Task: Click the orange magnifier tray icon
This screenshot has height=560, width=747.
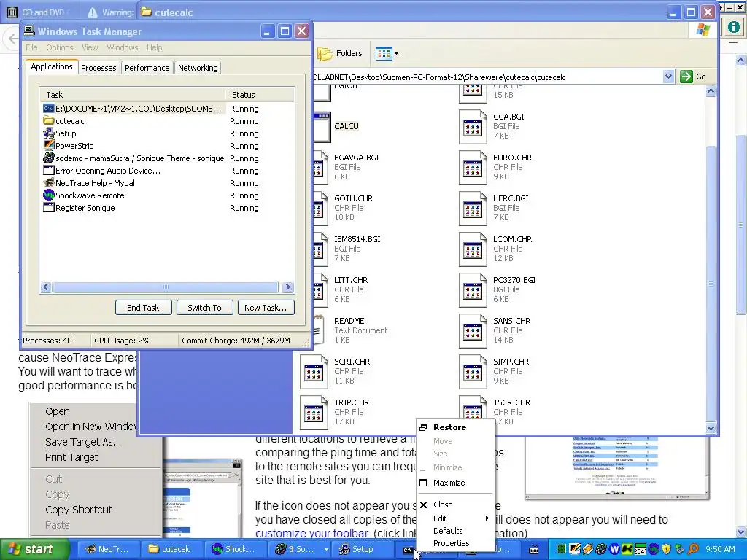Action: pyautogui.click(x=693, y=549)
